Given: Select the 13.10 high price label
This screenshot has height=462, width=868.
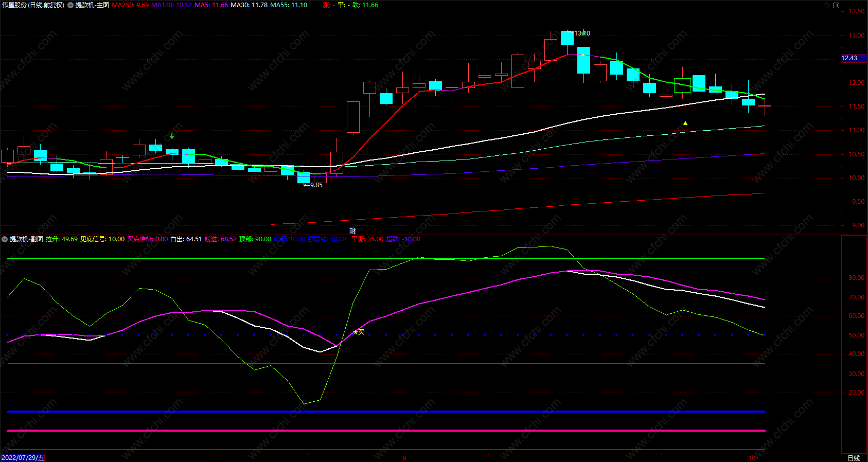Looking at the screenshot, I should coord(582,33).
